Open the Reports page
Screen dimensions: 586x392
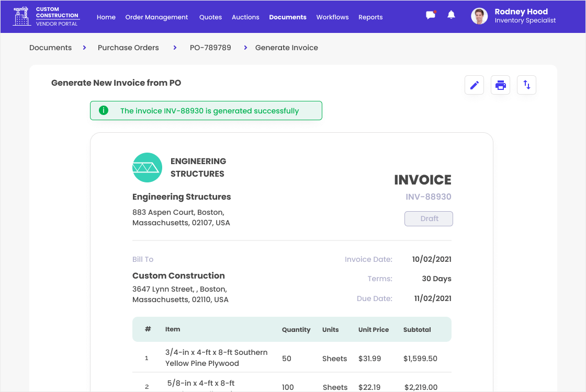(x=370, y=17)
